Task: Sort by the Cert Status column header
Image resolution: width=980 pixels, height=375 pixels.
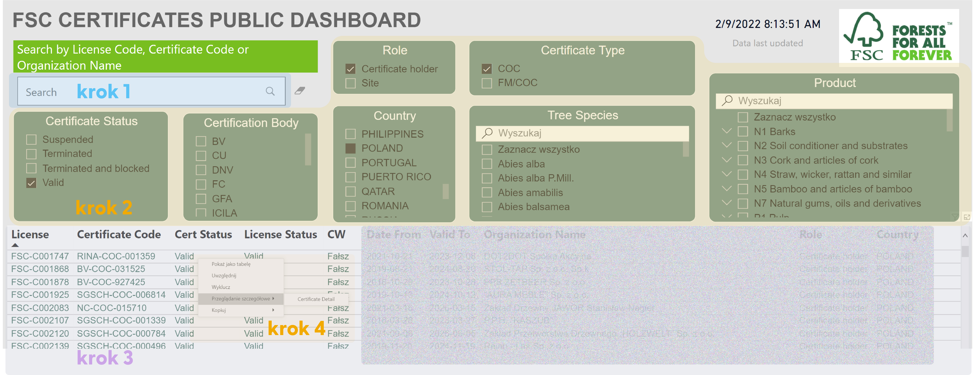Action: pos(203,235)
